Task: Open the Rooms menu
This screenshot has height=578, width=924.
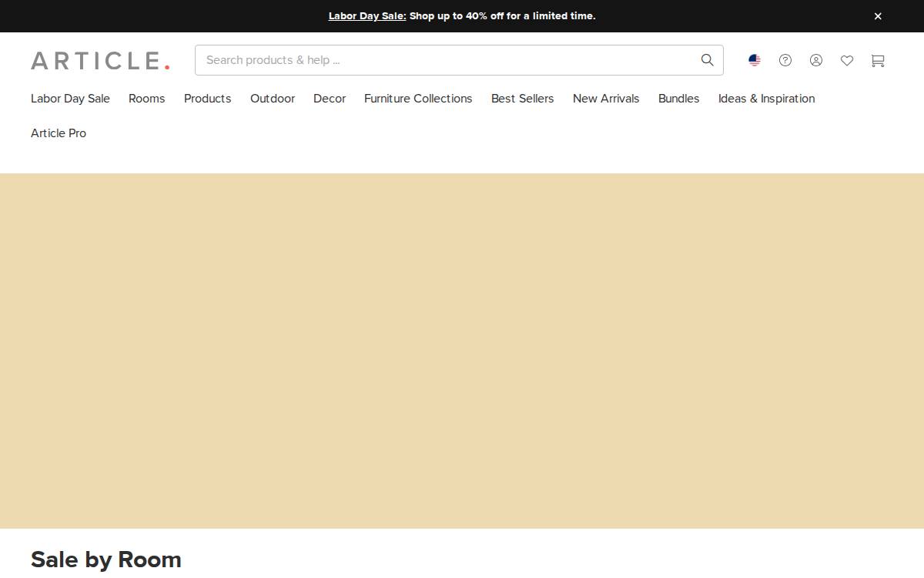Action: pos(147,99)
